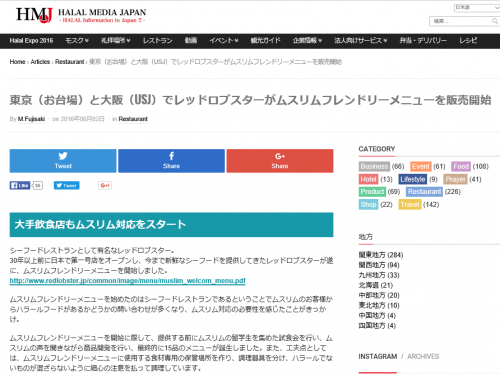Expand the イベント menu dropdown
Screen dimensions: 500x379
click(x=223, y=41)
